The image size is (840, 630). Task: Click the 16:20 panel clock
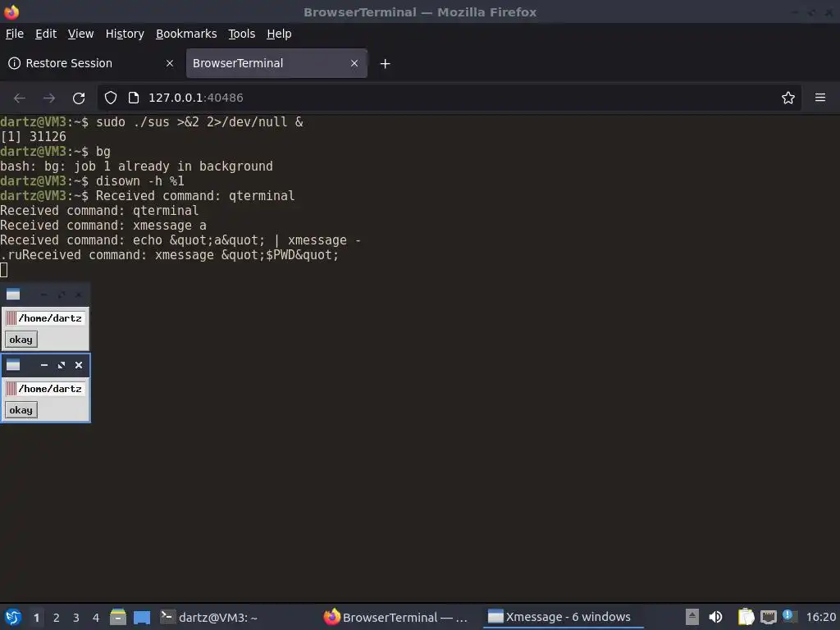click(x=820, y=617)
